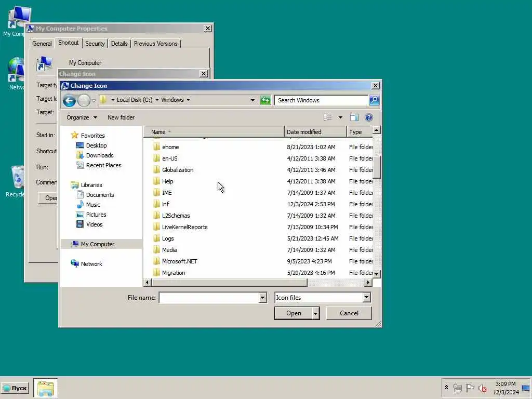Viewport: 532px width, 399px height.
Task: Click New folder button
Action: 121,117
